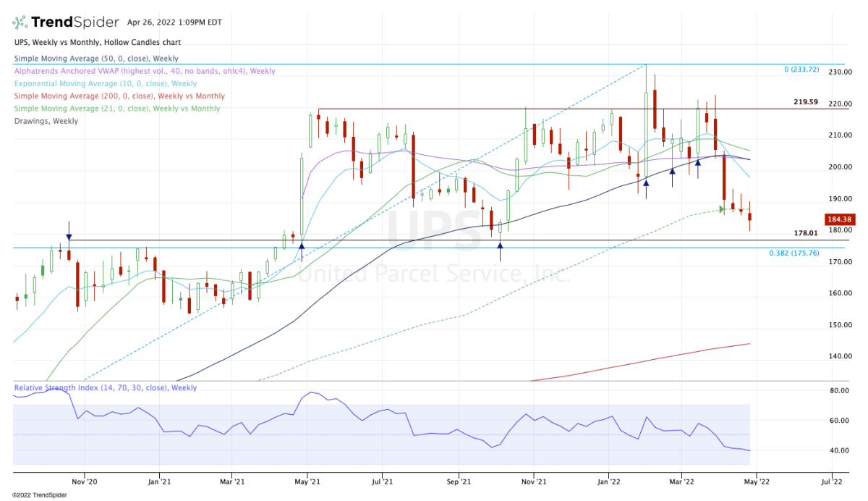Click the Jan '22 date axis label

coord(608,480)
